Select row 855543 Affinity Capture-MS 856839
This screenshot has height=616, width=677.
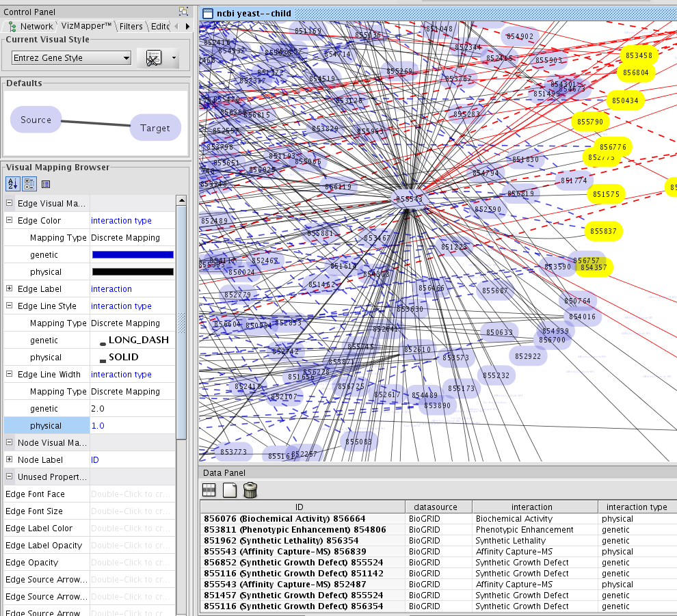pos(438,551)
